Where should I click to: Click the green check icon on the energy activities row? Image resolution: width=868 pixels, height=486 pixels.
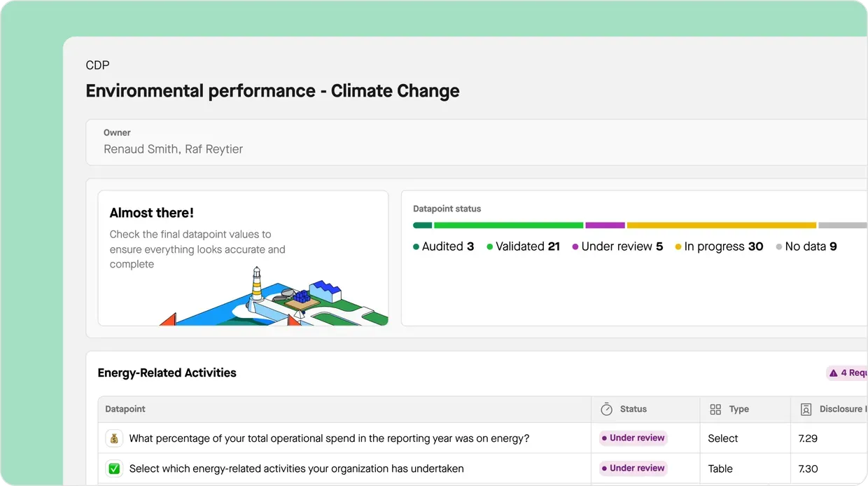click(x=114, y=468)
